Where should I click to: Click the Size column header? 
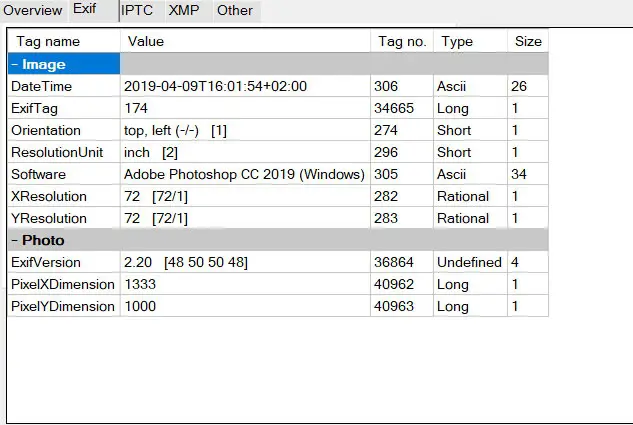(x=527, y=42)
